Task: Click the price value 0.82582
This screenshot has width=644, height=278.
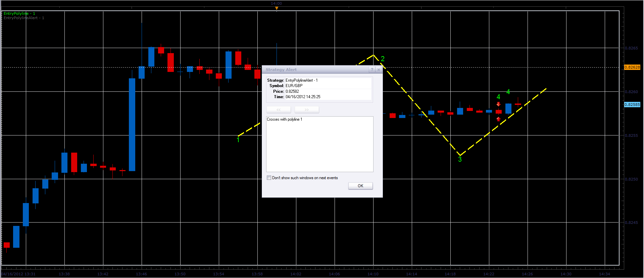Action: pos(292,91)
